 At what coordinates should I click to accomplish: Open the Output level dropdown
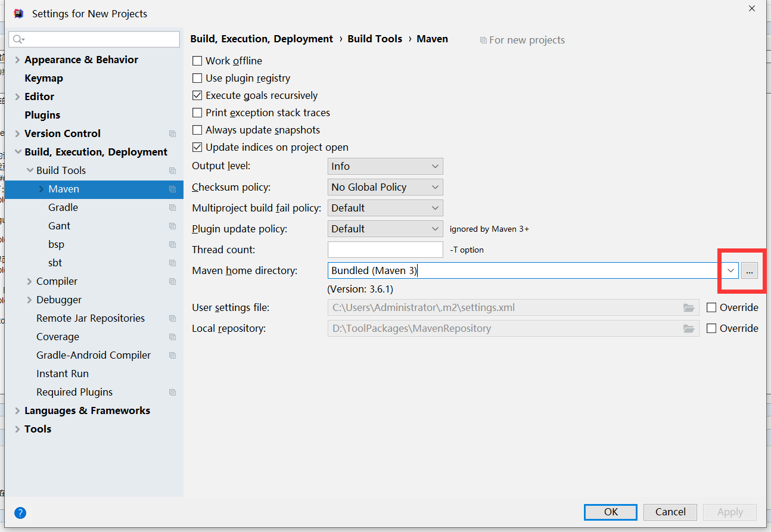tap(385, 166)
